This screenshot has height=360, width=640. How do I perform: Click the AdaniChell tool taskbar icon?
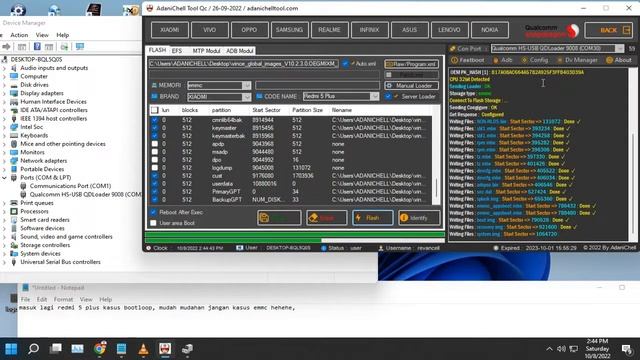coord(165,349)
